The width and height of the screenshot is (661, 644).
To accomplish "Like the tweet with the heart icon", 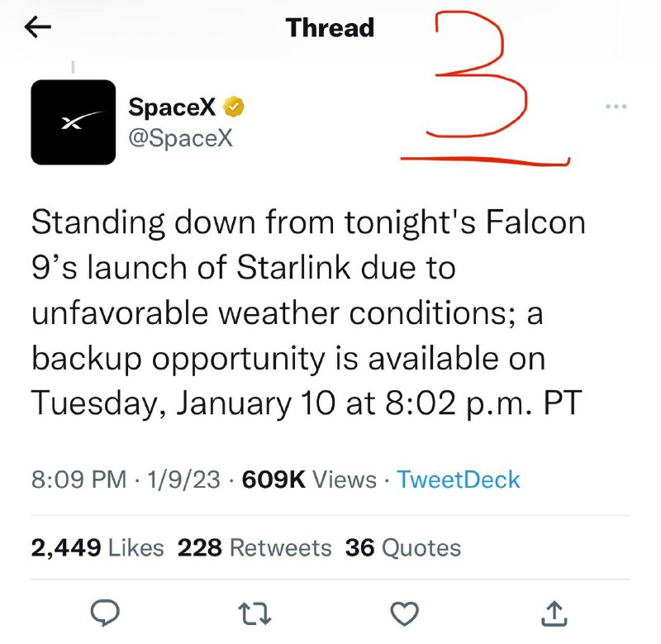I will pos(405,613).
